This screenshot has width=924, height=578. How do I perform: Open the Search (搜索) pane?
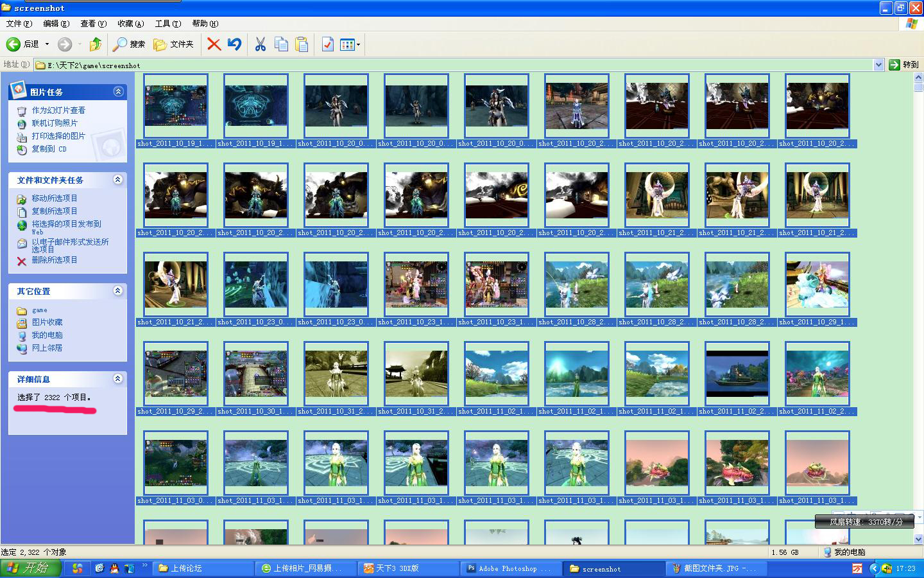(x=129, y=44)
